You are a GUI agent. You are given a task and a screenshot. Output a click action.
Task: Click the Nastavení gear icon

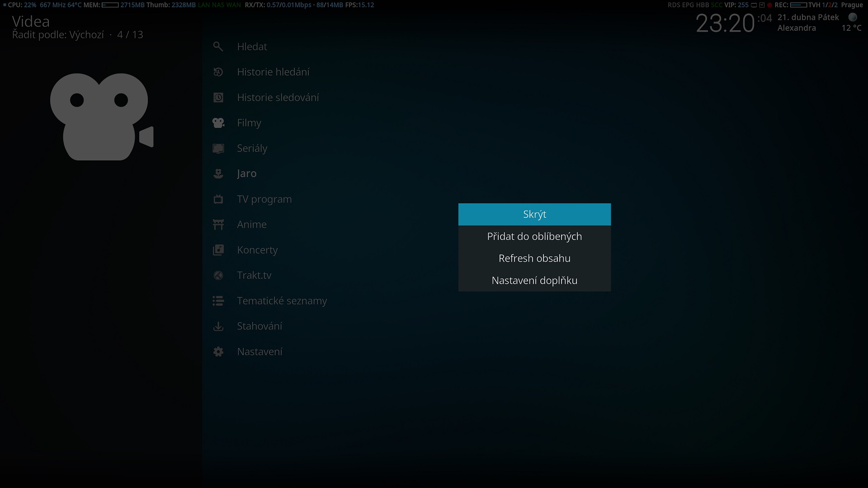coord(218,352)
